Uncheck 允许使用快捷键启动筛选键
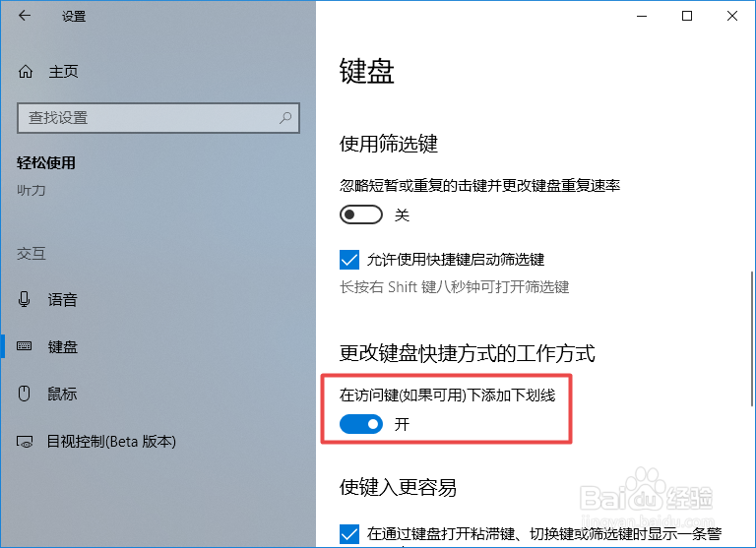 (x=349, y=260)
